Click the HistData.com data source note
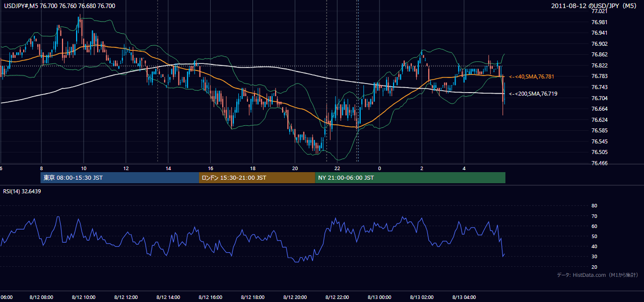 597,275
